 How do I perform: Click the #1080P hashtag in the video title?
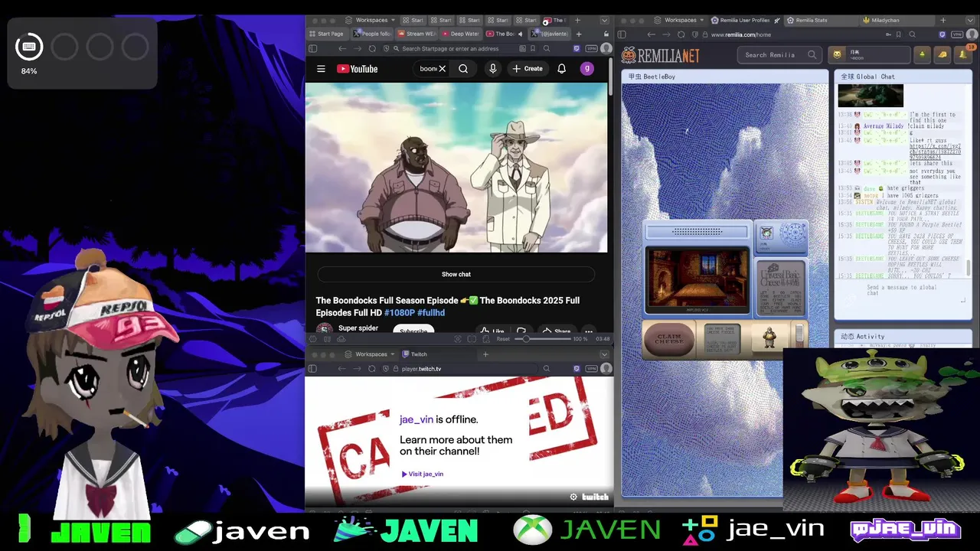coord(400,313)
